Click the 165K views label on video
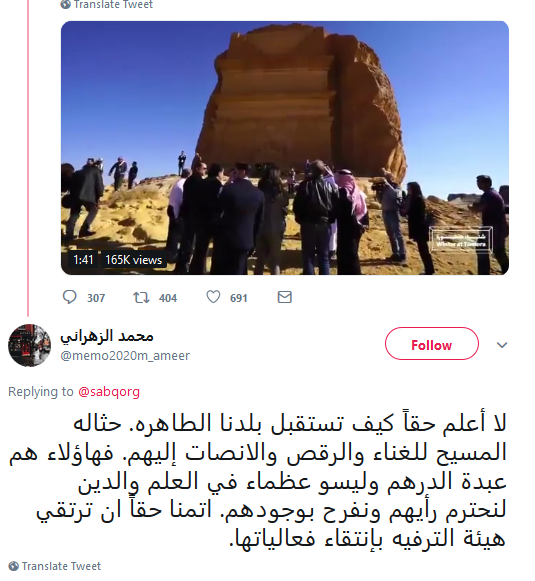 pyautogui.click(x=133, y=260)
